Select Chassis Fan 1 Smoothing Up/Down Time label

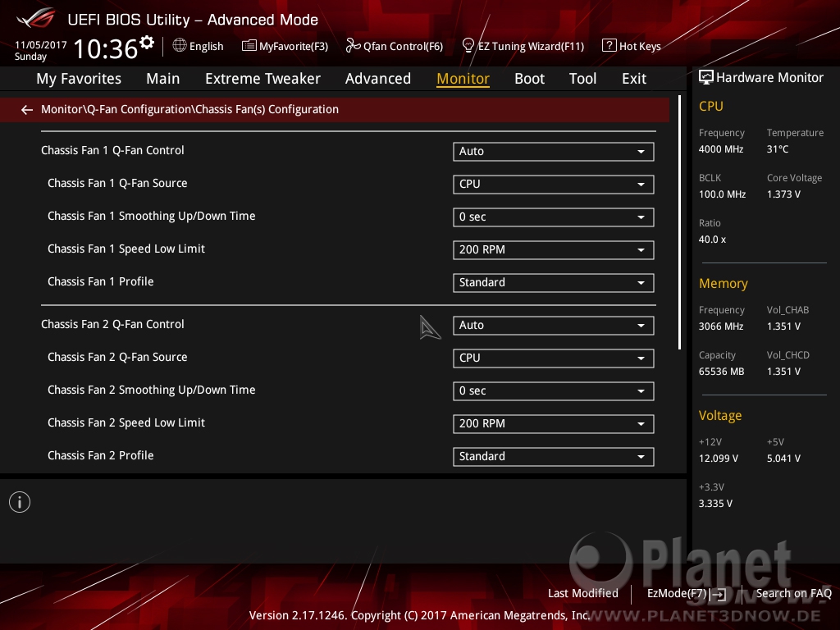click(151, 216)
